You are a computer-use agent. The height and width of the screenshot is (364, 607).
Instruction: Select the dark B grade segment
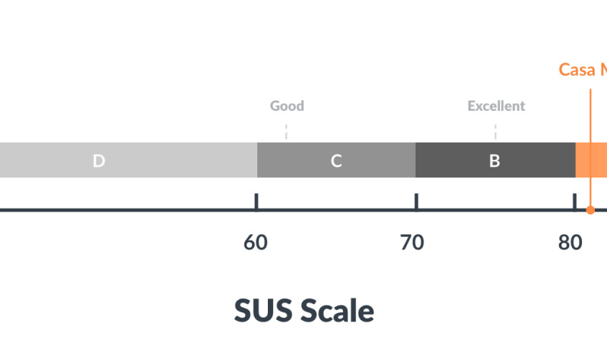coord(495,160)
